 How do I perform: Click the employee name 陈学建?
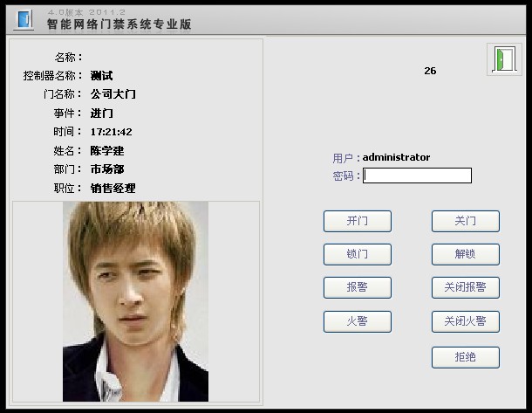pyautogui.click(x=107, y=151)
